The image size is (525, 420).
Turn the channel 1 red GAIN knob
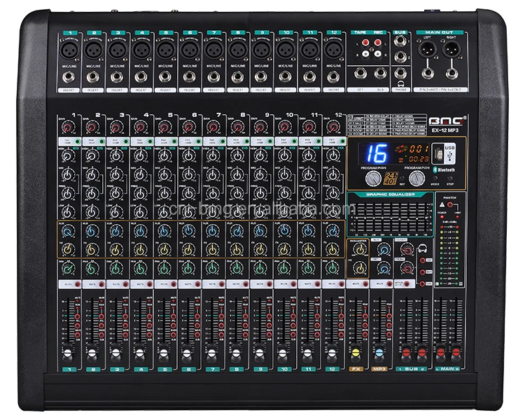(x=69, y=127)
